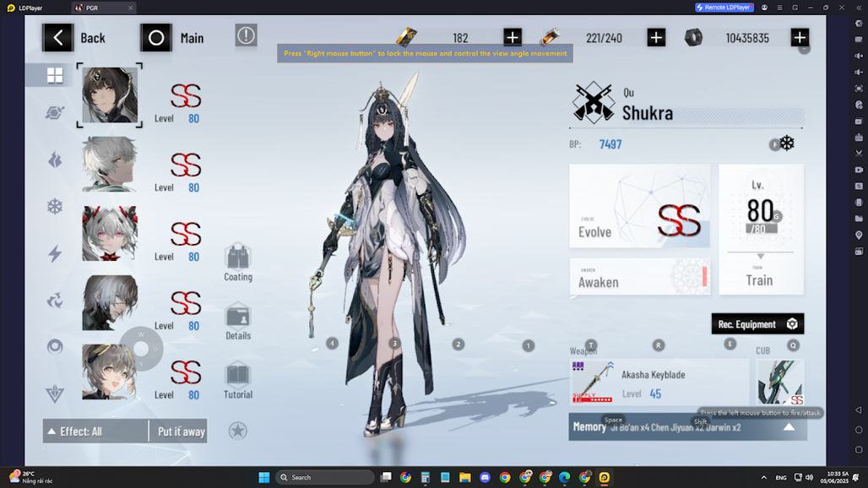The height and width of the screenshot is (488, 868).
Task: Expand the Memory set bar
Action: coord(687,427)
